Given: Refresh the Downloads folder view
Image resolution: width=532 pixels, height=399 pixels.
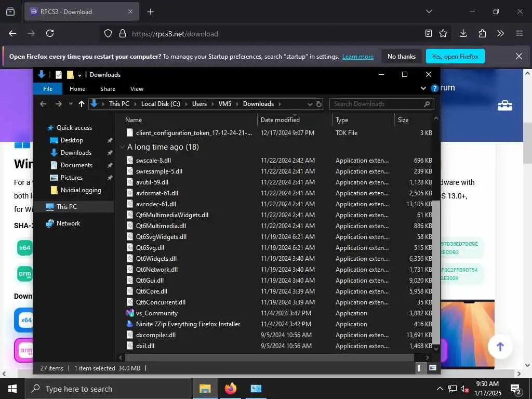Looking at the screenshot, I should [x=319, y=104].
